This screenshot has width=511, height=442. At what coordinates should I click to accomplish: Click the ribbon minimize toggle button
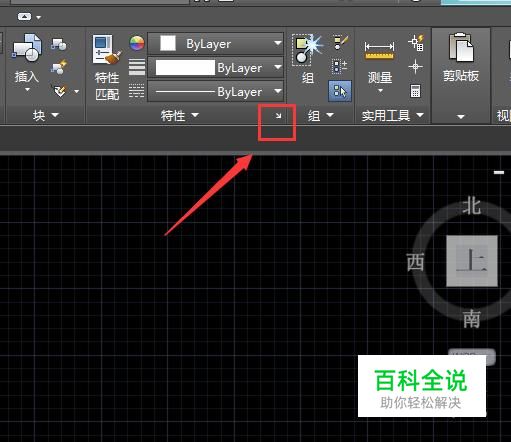point(24,16)
